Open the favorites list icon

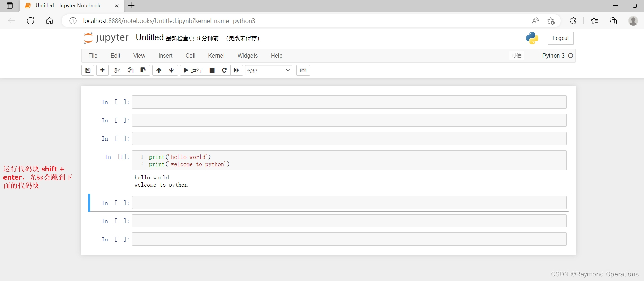pos(594,21)
